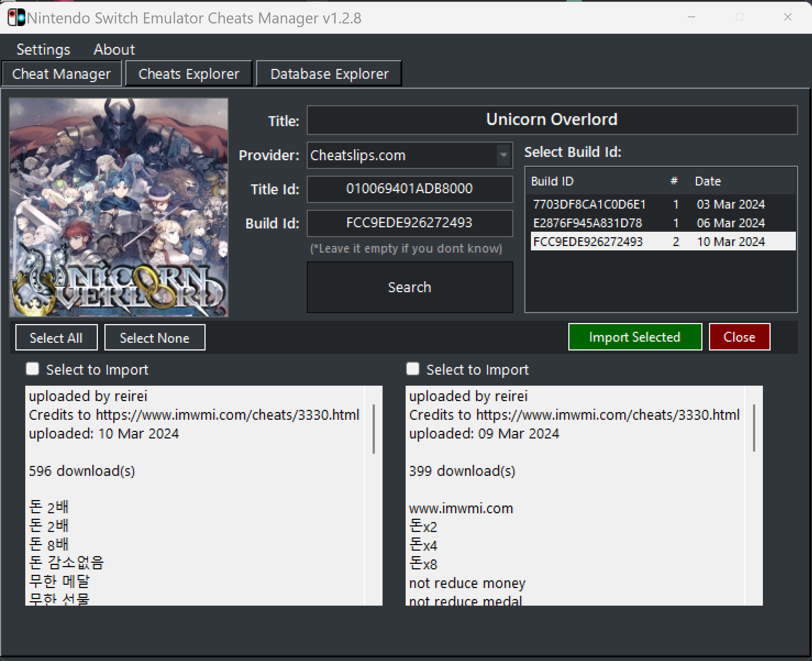The height and width of the screenshot is (661, 812).
Task: Check Select to Import for 596-download cheat
Action: pos(33,369)
